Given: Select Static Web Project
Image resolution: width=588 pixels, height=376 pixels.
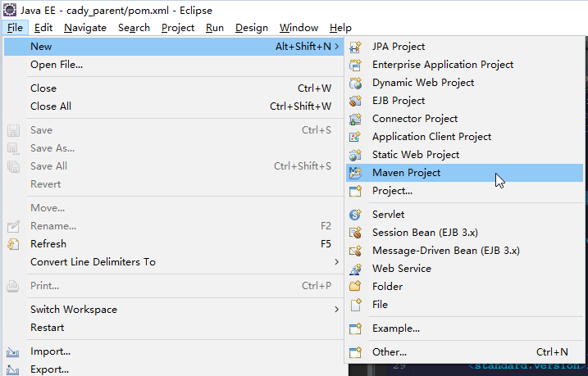Looking at the screenshot, I should click(465, 155).
